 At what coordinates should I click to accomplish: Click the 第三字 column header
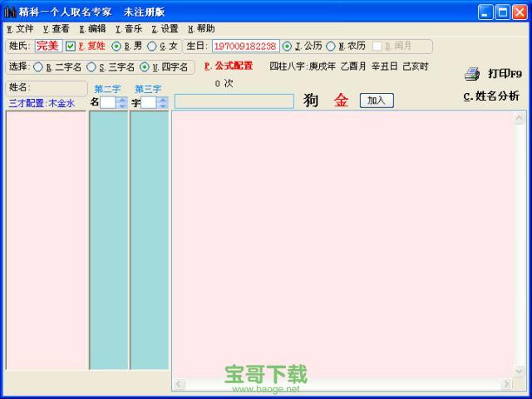click(148, 89)
